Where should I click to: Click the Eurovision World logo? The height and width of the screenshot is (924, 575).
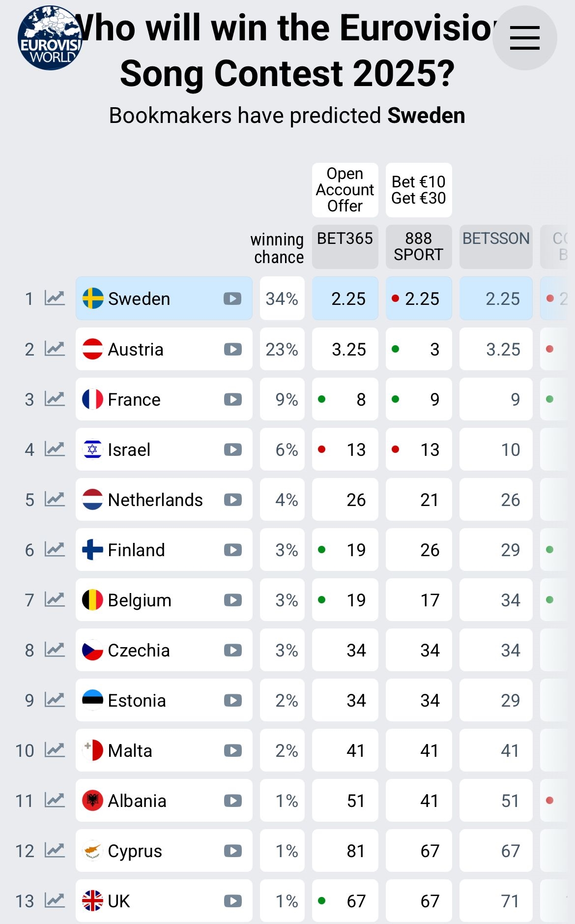pos(49,38)
